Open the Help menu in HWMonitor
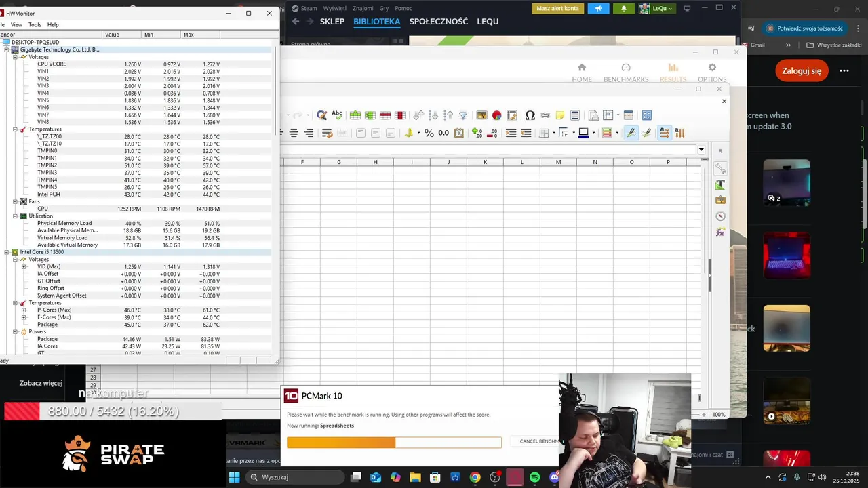This screenshot has height=488, width=868. click(53, 24)
